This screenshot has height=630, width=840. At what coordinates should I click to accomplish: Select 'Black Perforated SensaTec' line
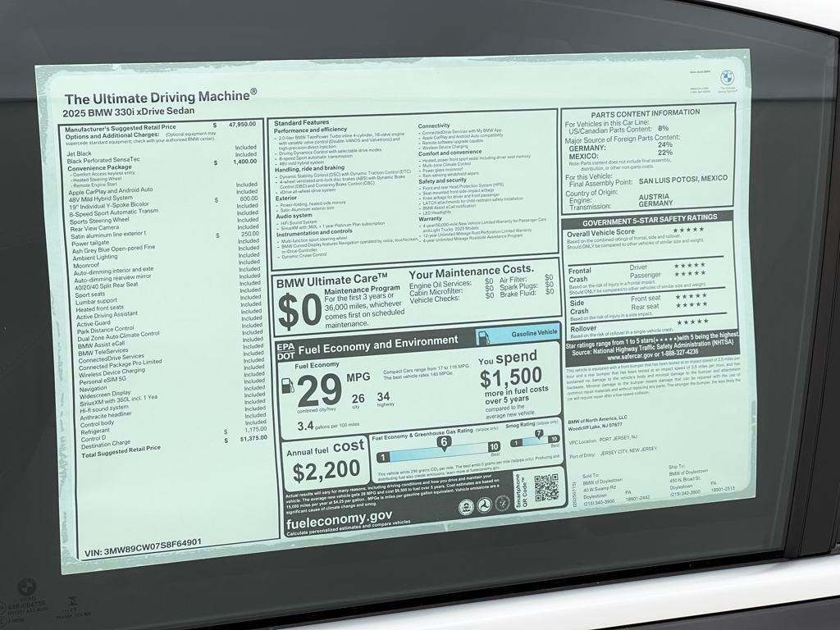pyautogui.click(x=103, y=160)
